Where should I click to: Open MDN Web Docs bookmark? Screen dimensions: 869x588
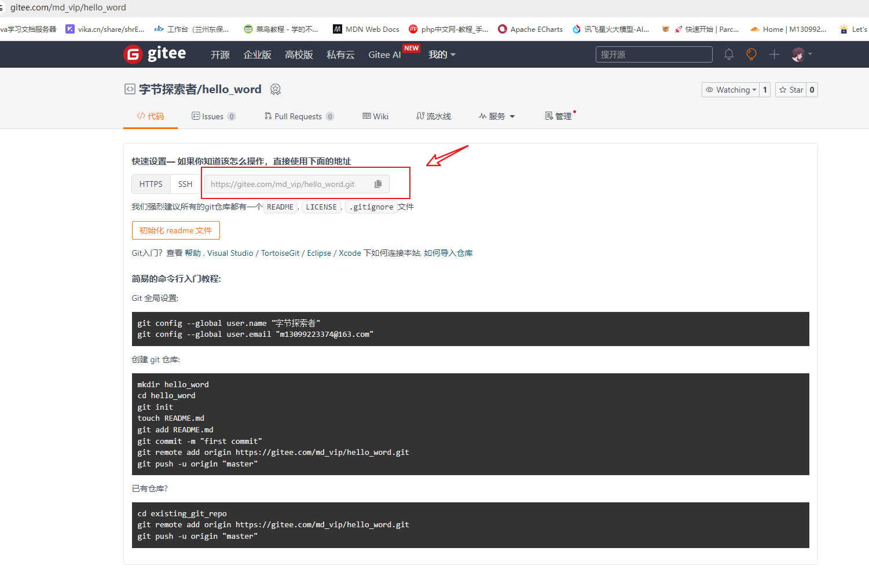pos(366,29)
